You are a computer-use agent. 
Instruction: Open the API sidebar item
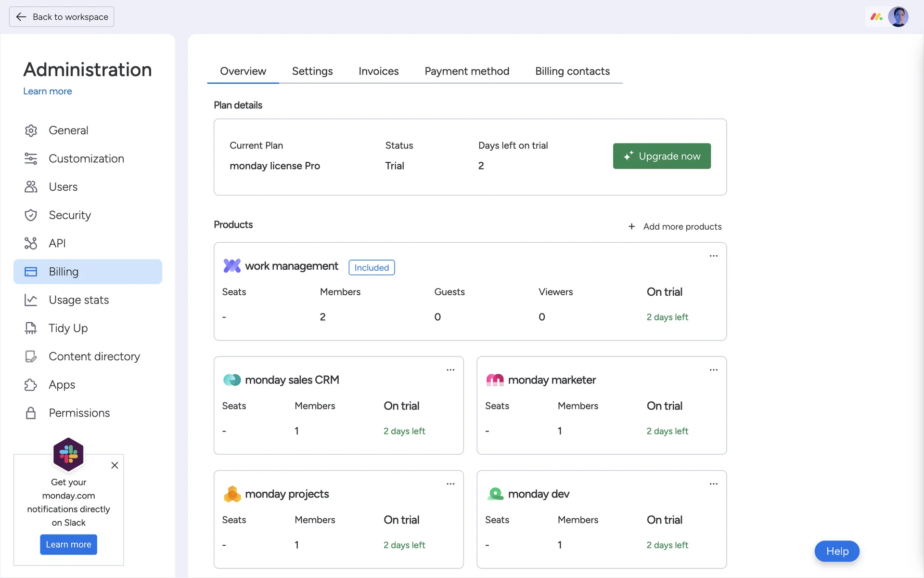(57, 243)
